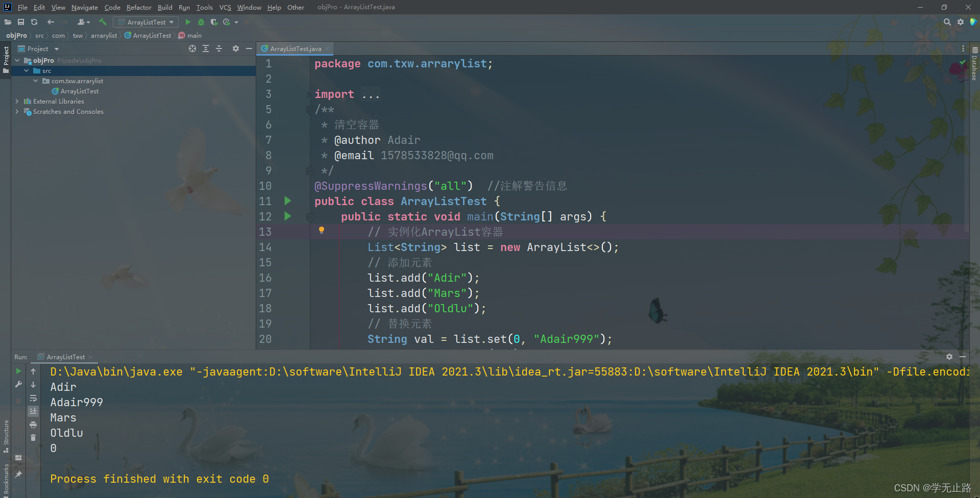Click the run gutter arrow on line 12
This screenshot has height=498, width=980.
pos(287,216)
